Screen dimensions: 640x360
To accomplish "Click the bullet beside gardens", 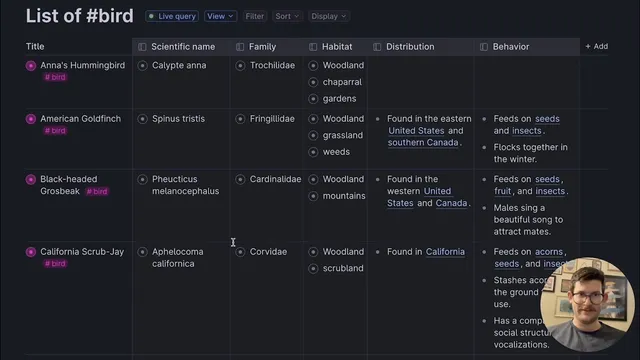I will pyautogui.click(x=313, y=99).
